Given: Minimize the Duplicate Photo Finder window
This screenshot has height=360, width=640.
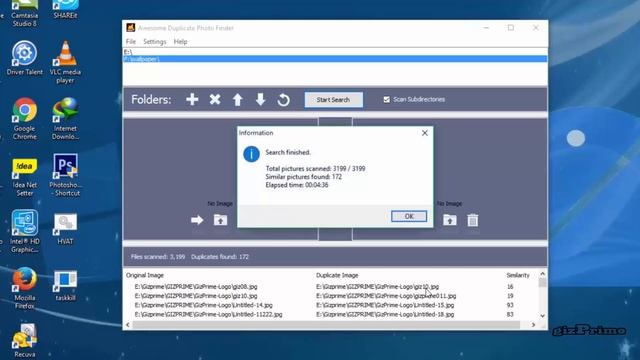Looking at the screenshot, I should [x=486, y=28].
